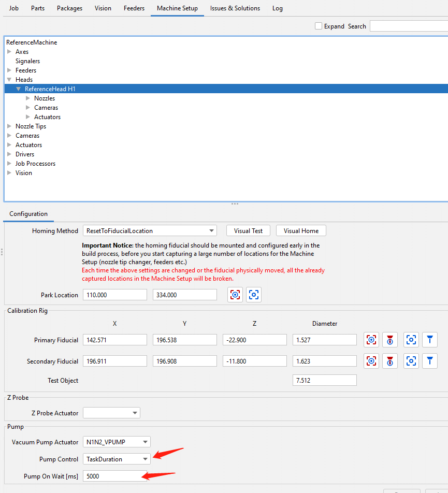Click the Visual Home button

(301, 231)
